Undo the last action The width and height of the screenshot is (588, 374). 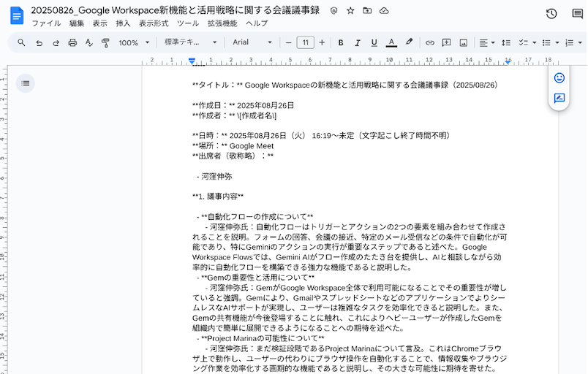tap(39, 42)
